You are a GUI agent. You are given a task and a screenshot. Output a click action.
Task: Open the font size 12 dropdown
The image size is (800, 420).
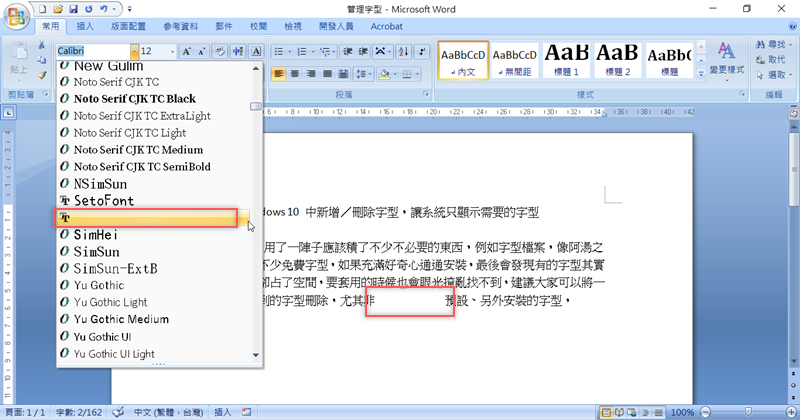[x=172, y=51]
